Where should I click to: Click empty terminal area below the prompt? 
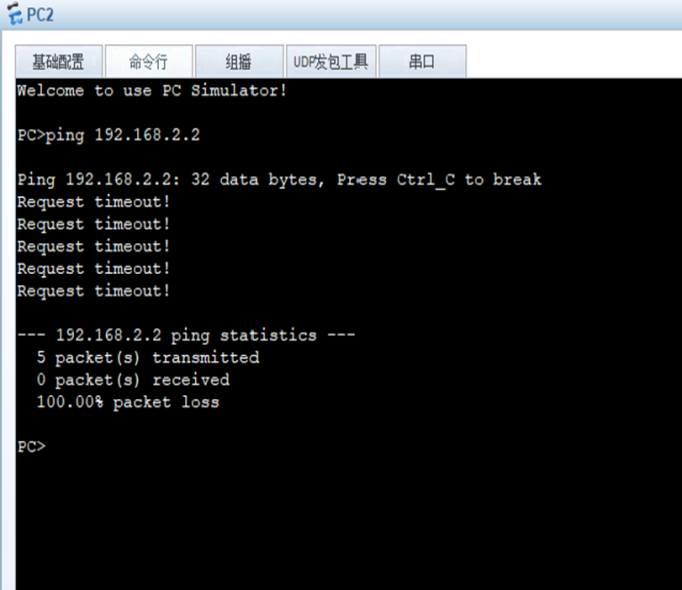tap(340, 520)
